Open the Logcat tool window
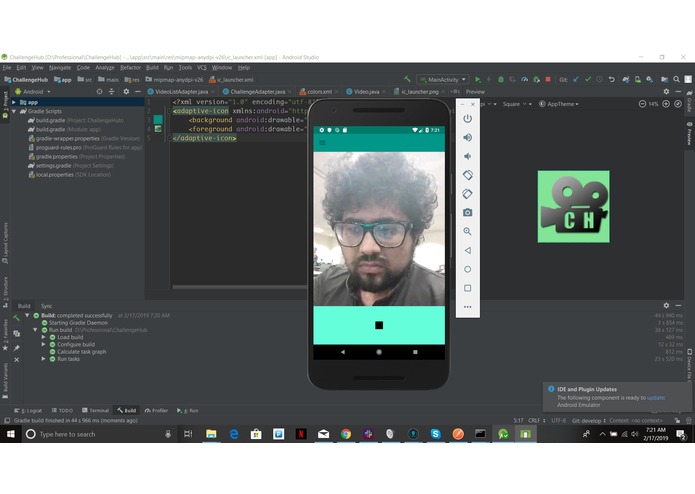This screenshot has height=494, width=695. coord(28,411)
